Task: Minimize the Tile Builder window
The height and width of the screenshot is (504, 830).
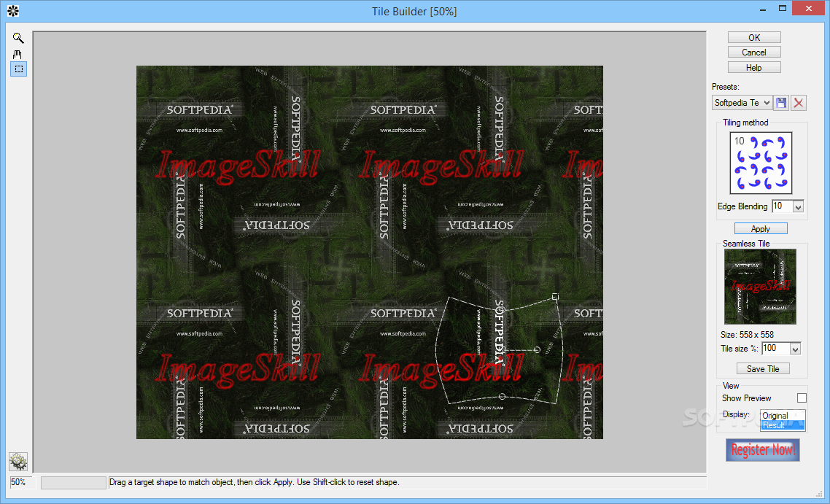Action: (763, 9)
